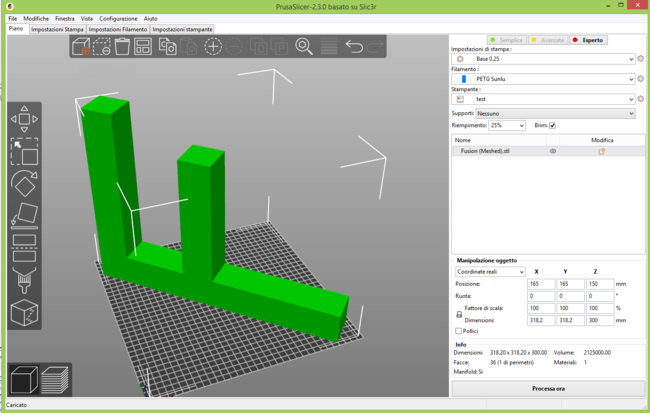The width and height of the screenshot is (650, 413).
Task: Click the blue filament color swatch
Action: pos(463,79)
